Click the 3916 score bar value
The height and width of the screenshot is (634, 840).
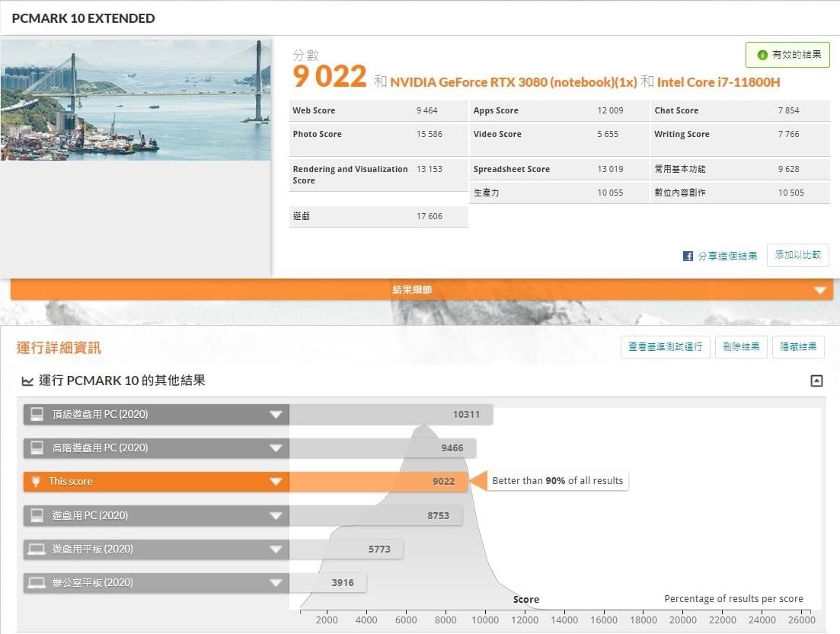point(343,582)
